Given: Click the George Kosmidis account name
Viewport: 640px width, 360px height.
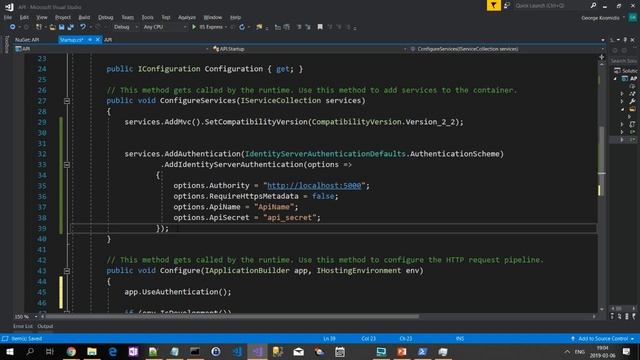Looking at the screenshot, I should (600, 18).
